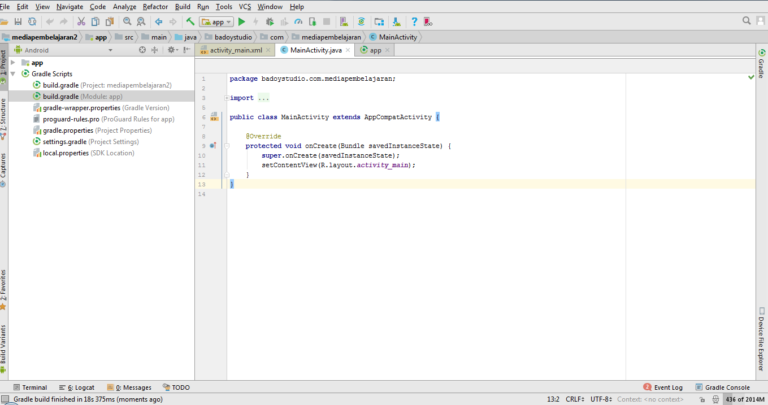The width and height of the screenshot is (768, 405).
Task: Click the Back navigation arrow icon
Action: [158, 21]
